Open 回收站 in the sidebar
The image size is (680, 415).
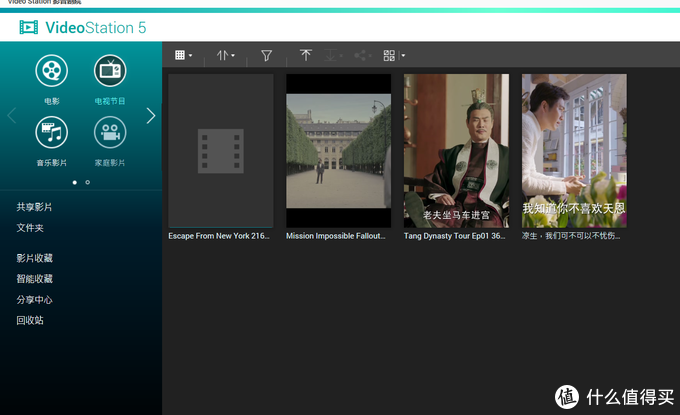(30, 320)
